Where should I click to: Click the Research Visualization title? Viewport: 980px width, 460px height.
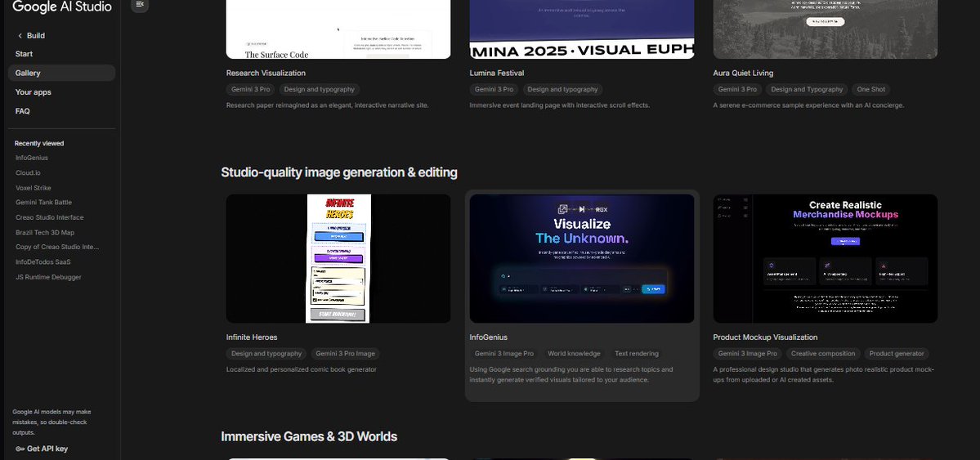point(266,73)
